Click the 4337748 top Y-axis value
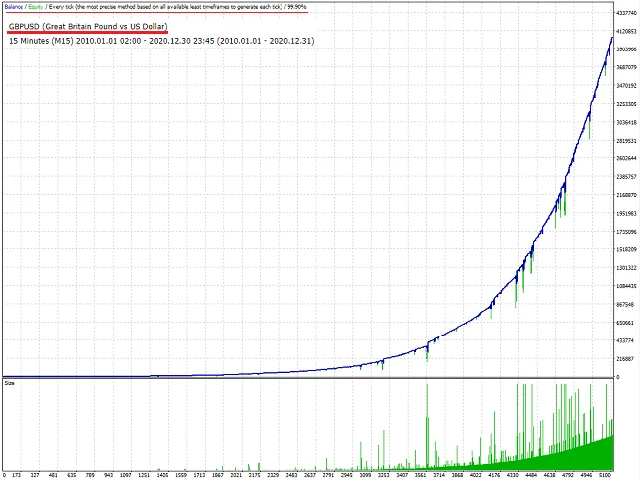 [x=627, y=12]
